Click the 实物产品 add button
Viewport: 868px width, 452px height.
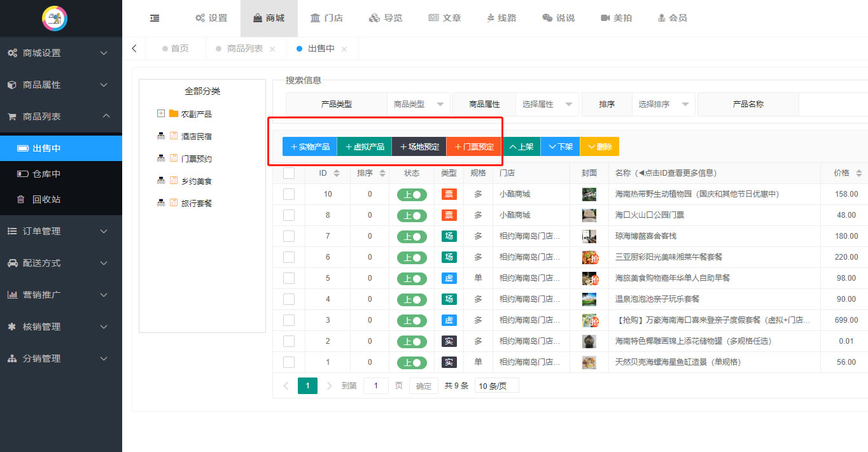coord(309,146)
